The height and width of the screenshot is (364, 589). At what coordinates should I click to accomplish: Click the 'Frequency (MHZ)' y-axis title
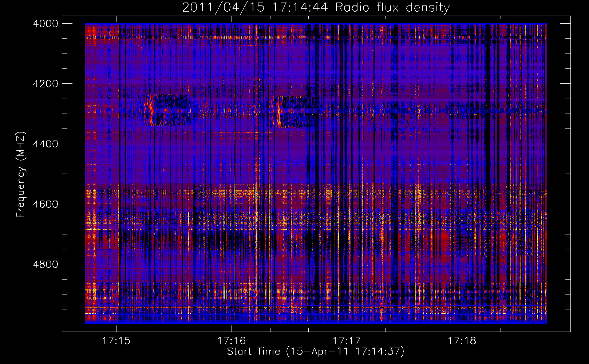tap(21, 175)
